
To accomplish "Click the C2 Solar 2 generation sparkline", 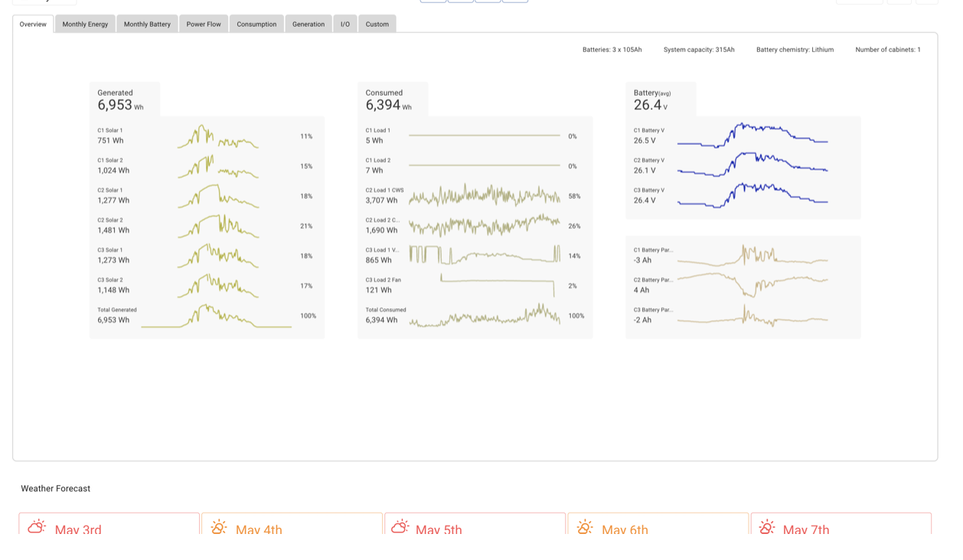I will (217, 226).
